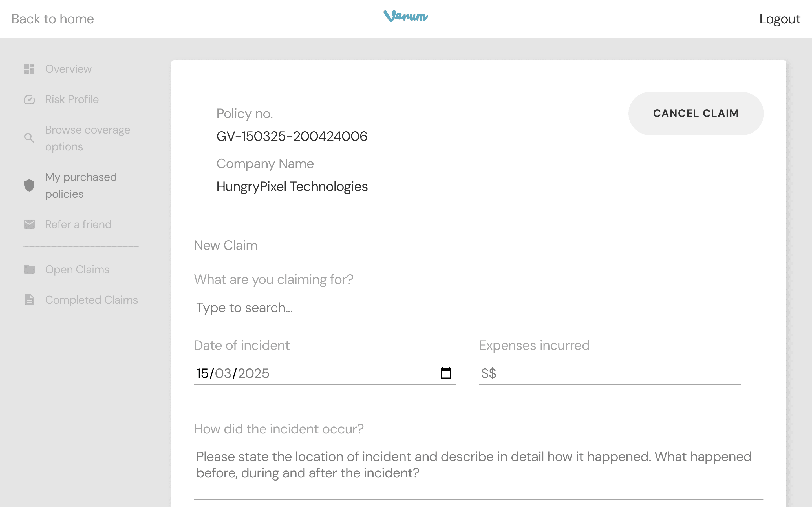Click the Refer a friend envelope icon

(x=29, y=224)
